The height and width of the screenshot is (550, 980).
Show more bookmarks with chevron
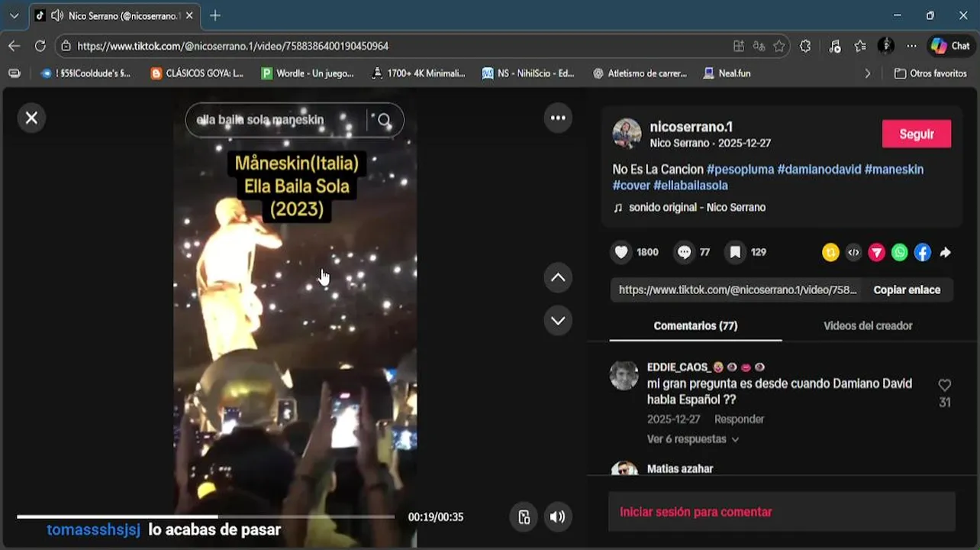(x=867, y=73)
